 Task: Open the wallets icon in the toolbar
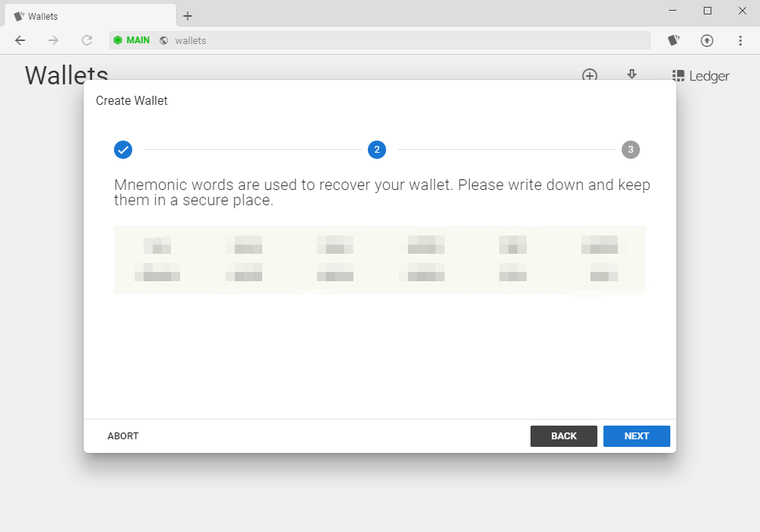click(x=673, y=41)
